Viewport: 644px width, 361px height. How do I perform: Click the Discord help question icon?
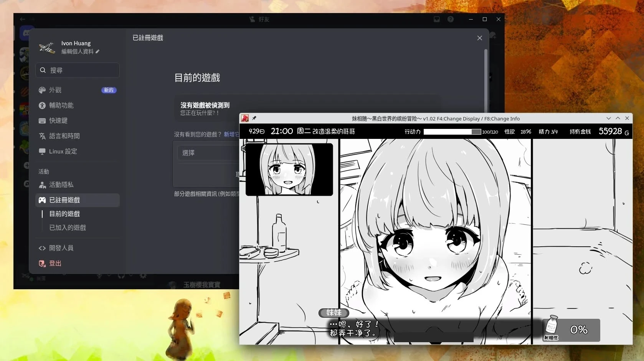451,19
